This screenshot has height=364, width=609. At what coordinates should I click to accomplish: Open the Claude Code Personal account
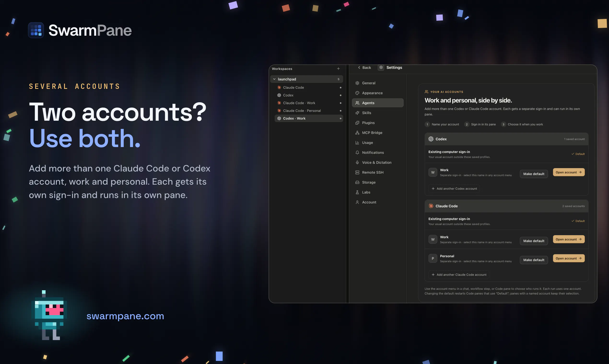[568, 258]
